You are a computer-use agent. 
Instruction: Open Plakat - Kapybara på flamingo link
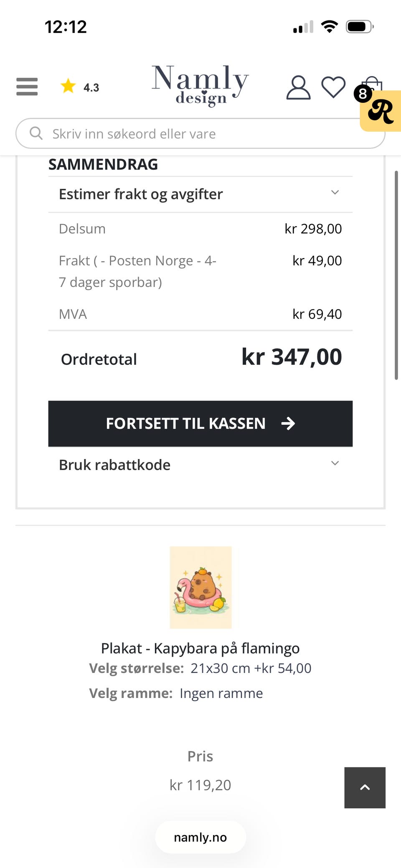click(x=200, y=648)
